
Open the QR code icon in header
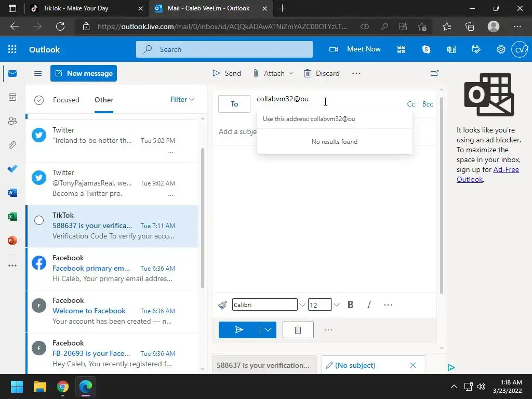[402, 49]
